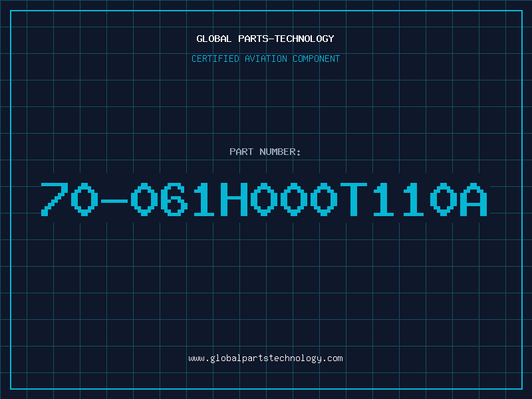Screen dimensions: 532x399
Task: Select the part number 70-061H000T110A
Action: click(264, 199)
